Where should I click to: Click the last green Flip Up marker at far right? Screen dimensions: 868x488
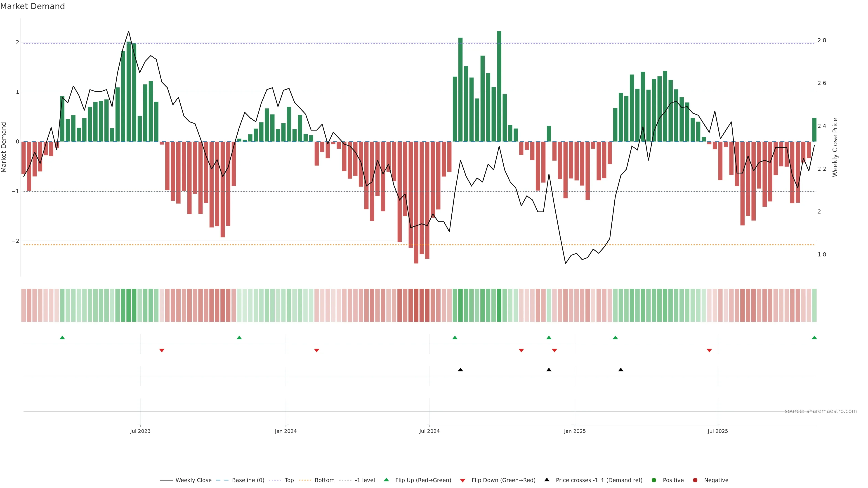point(814,338)
